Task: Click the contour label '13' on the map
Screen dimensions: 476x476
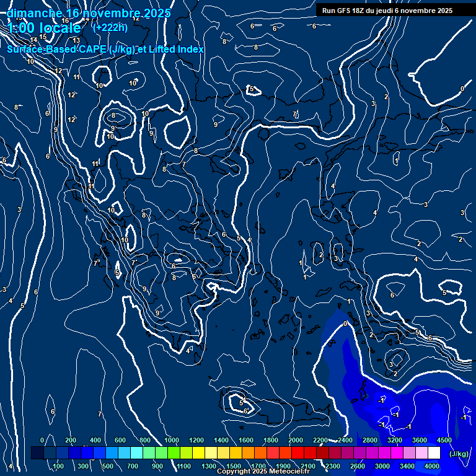Action: pyautogui.click(x=76, y=40)
